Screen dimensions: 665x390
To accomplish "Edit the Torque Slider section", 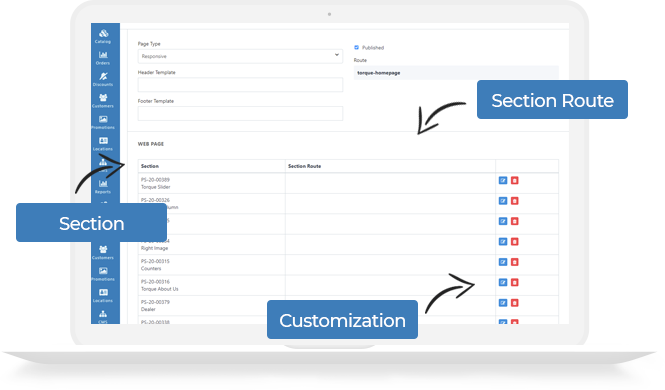I will coord(503,181).
